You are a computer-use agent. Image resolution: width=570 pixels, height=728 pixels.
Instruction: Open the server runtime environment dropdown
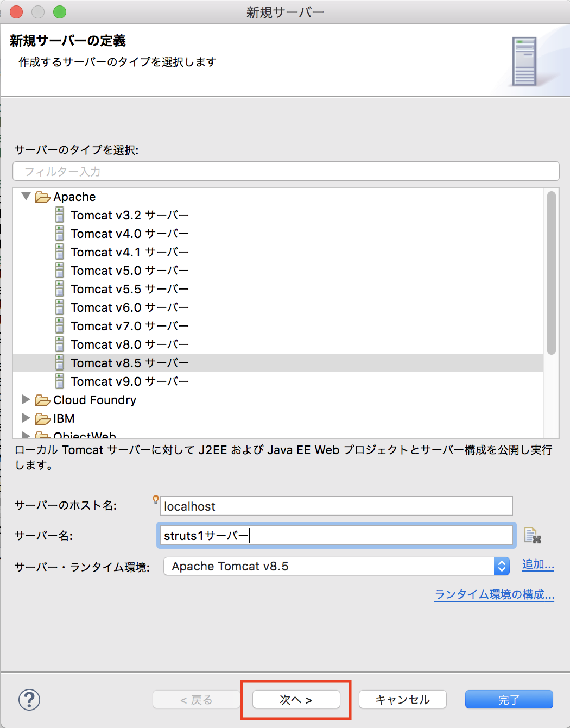337,566
